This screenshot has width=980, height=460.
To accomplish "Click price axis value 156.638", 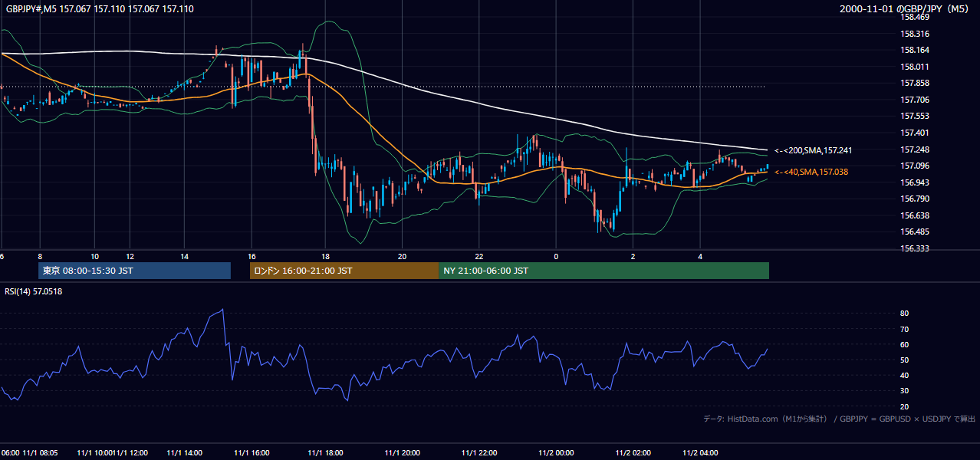I will tap(915, 215).
